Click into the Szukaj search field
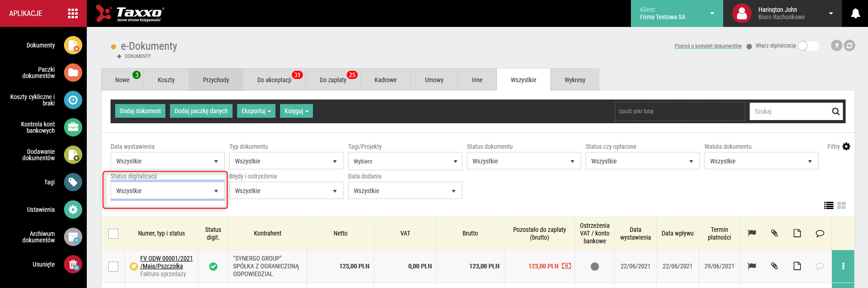The image size is (868, 288). pos(790,111)
